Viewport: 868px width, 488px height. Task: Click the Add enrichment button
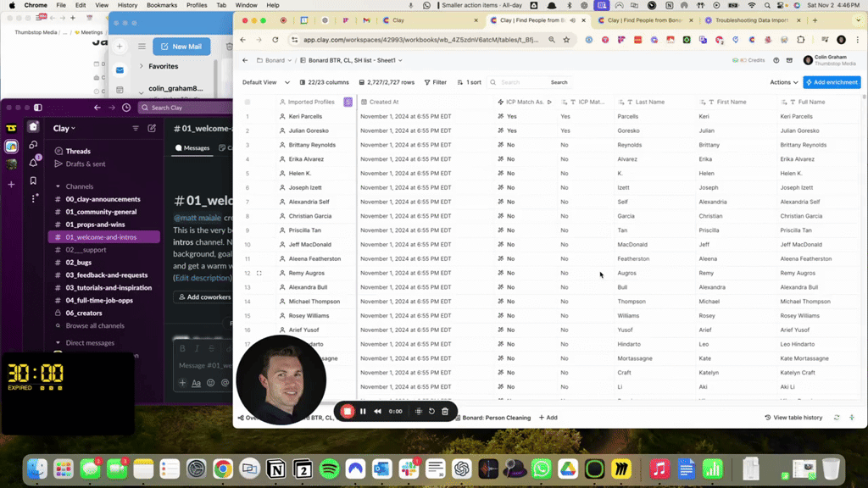tap(832, 82)
